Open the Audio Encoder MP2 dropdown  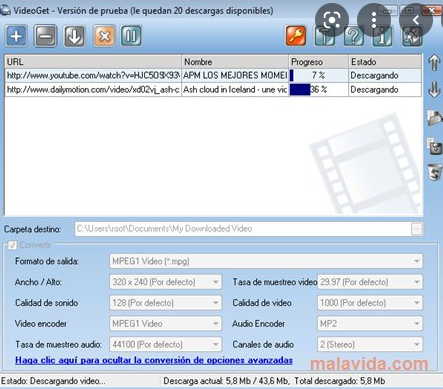tap(370, 323)
